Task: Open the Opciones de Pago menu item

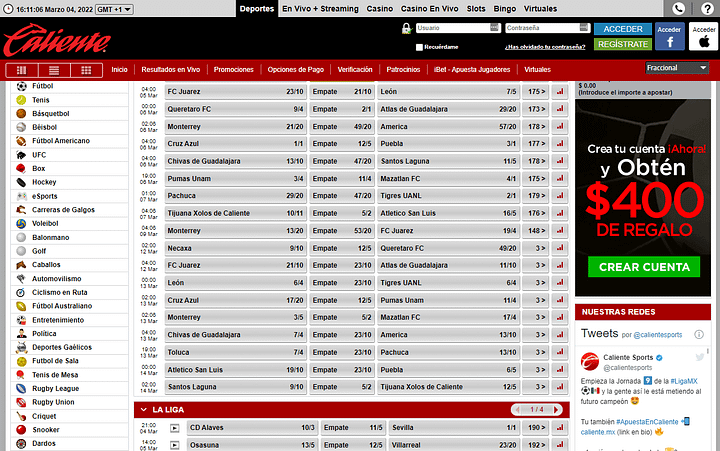Action: tap(296, 70)
